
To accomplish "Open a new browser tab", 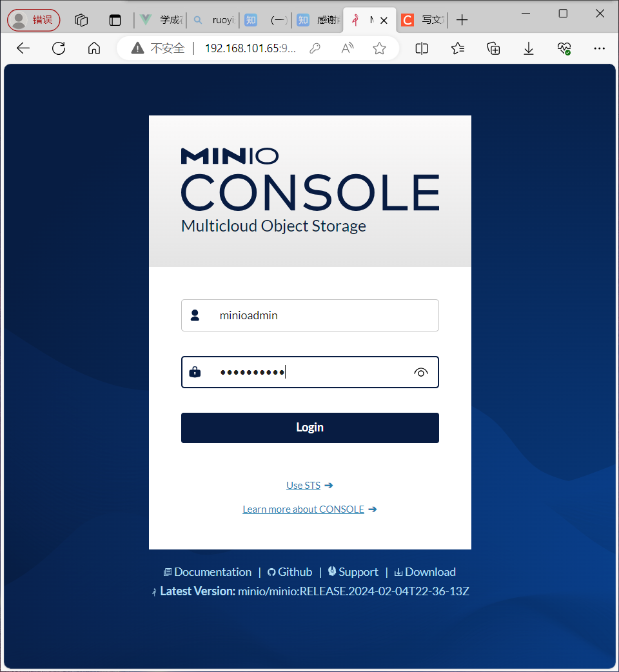I will coord(462,20).
